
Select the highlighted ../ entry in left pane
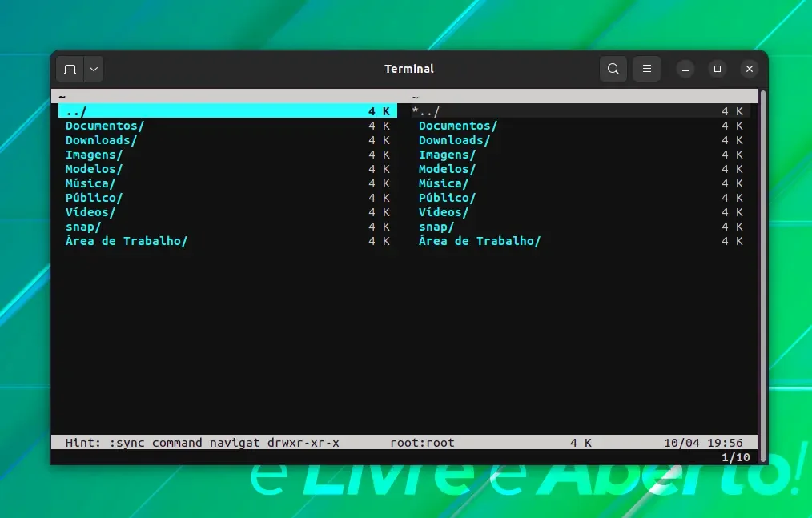click(x=228, y=110)
